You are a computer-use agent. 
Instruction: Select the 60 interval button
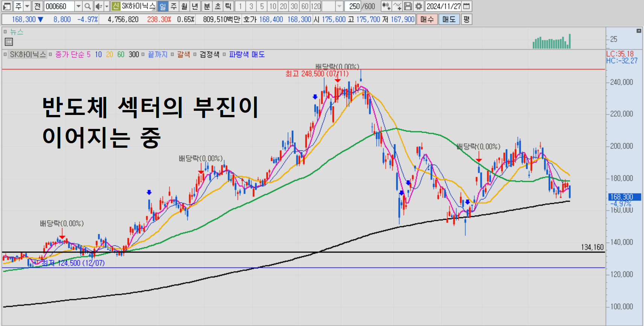coord(305,6)
